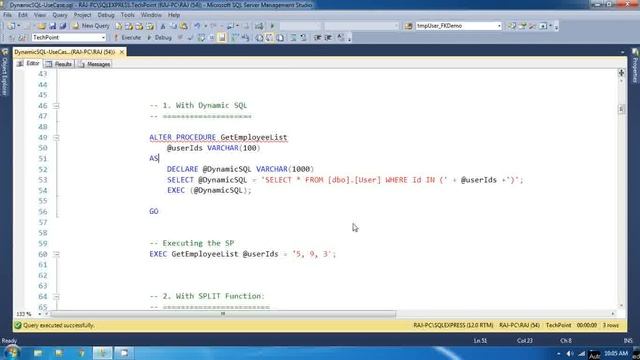Switch to the Messages tab
Image resolution: width=640 pixels, height=360 pixels.
pyautogui.click(x=94, y=64)
